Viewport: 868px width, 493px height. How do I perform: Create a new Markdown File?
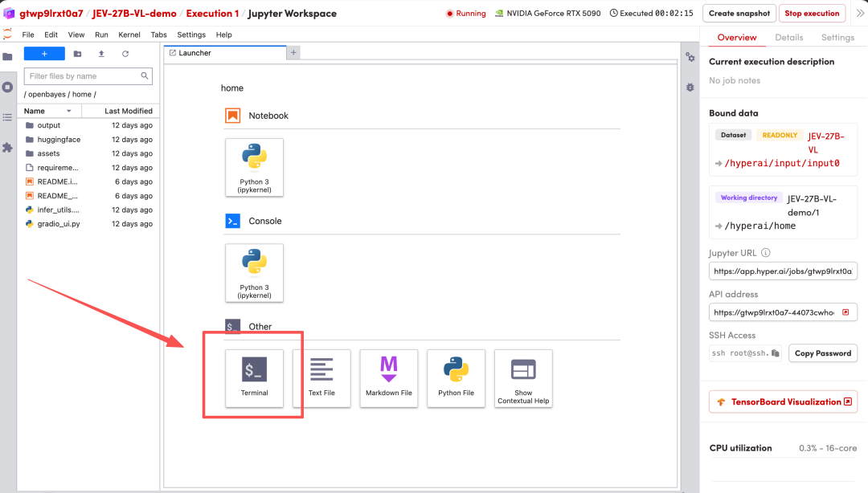(x=389, y=378)
